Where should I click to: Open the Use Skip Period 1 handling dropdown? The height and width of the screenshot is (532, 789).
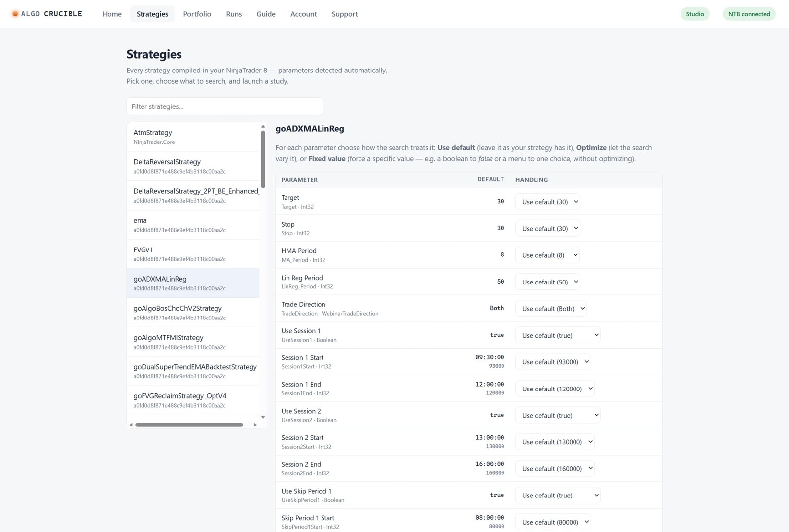558,495
